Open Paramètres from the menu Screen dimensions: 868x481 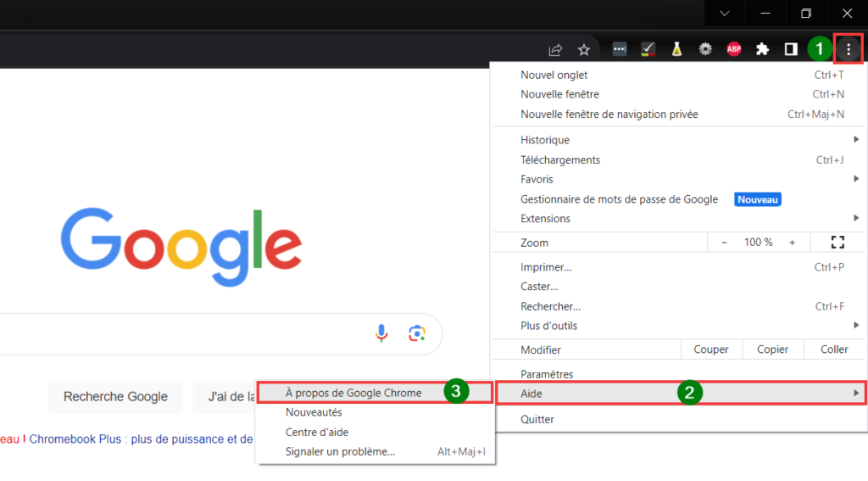click(679, 374)
